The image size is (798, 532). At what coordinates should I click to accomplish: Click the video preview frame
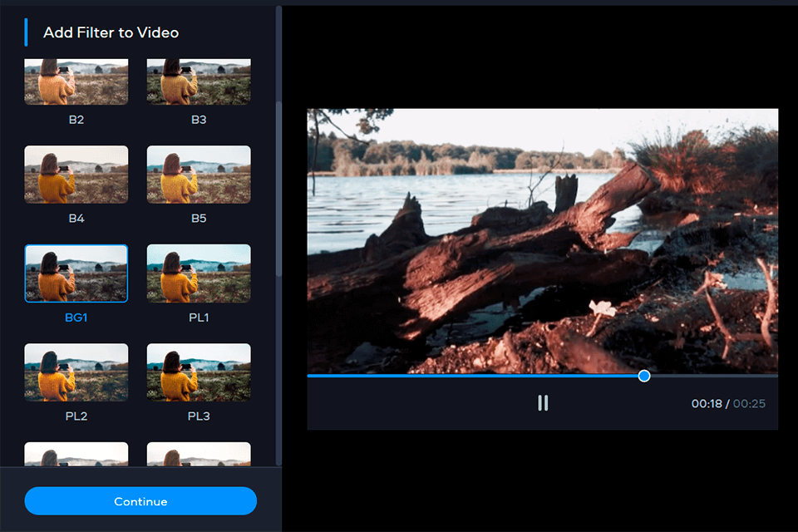[542, 241]
